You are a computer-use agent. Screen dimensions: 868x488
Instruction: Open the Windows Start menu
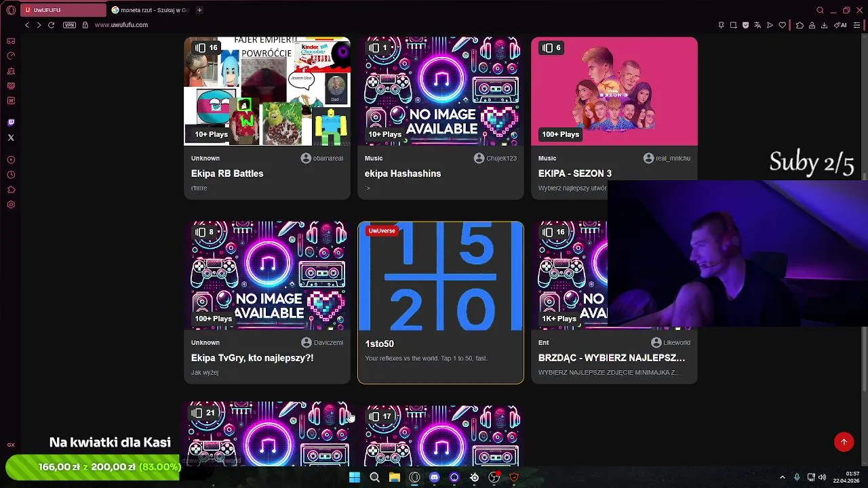pyautogui.click(x=354, y=477)
